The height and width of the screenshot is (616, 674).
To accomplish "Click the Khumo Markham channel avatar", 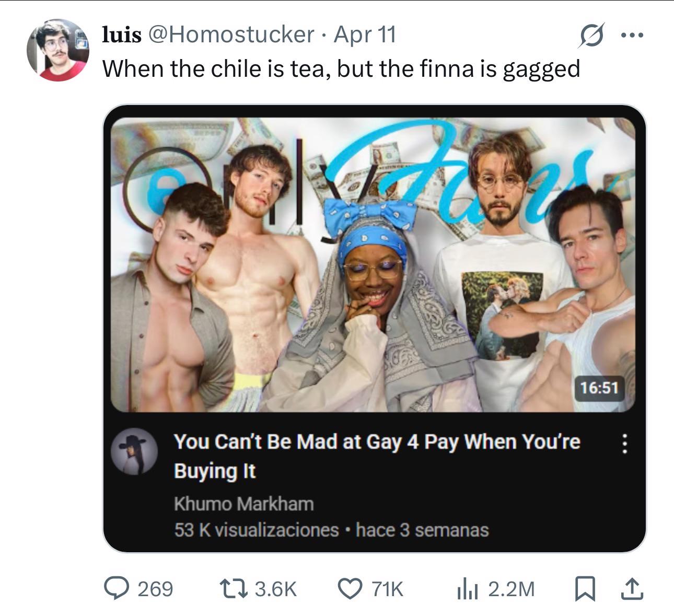I will coord(135,451).
